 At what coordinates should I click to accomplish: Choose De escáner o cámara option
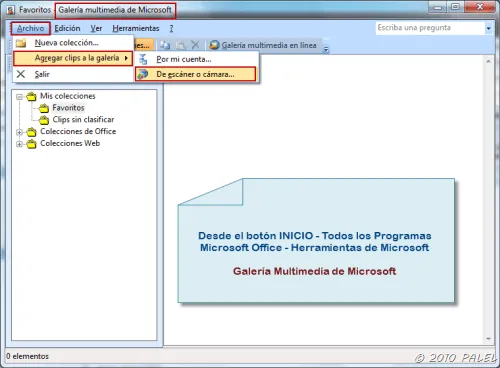pyautogui.click(x=196, y=74)
